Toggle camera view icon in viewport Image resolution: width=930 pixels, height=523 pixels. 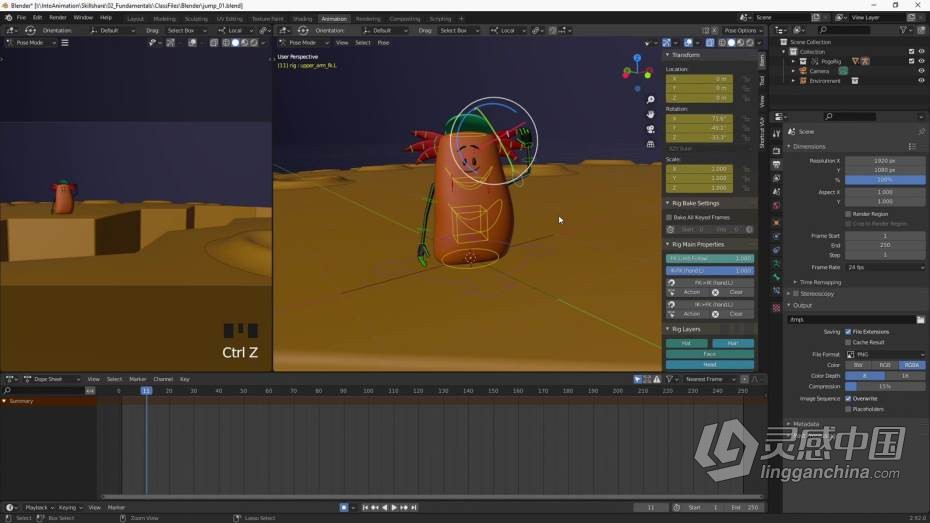click(651, 129)
